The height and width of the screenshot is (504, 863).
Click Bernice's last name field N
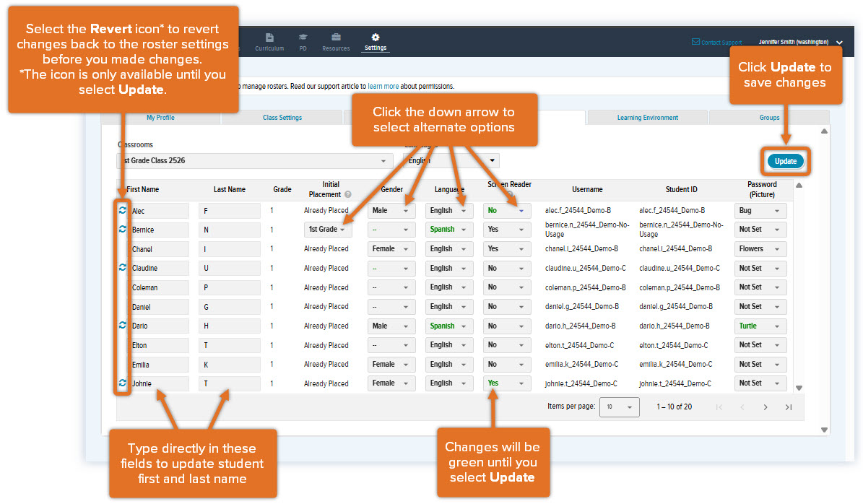[x=229, y=230]
